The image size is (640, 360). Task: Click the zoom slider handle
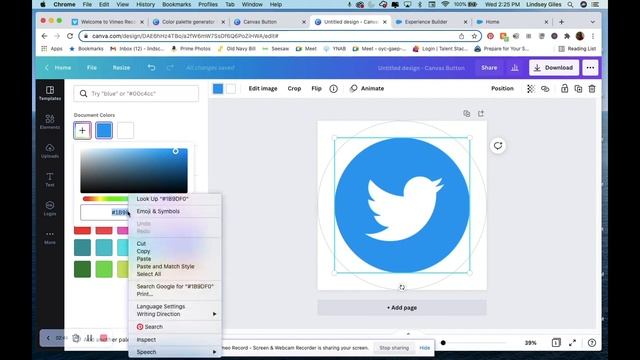point(443,343)
